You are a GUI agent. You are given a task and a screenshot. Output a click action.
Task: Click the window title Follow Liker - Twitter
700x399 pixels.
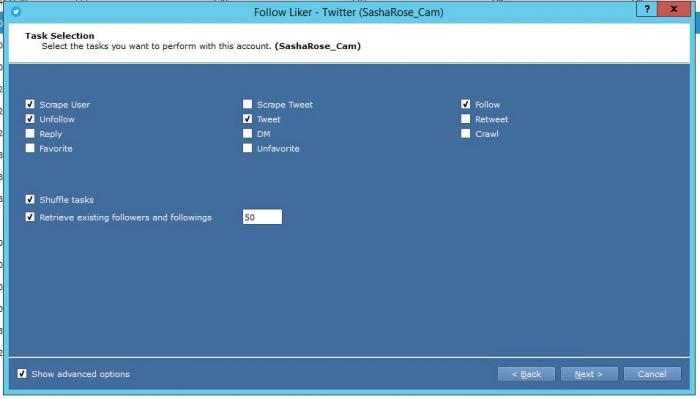pos(349,12)
